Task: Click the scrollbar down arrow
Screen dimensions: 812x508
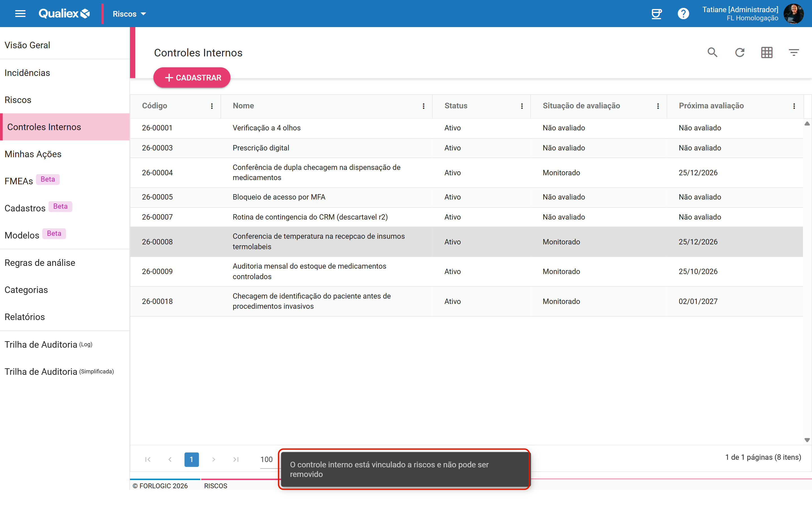Action: coord(807,440)
